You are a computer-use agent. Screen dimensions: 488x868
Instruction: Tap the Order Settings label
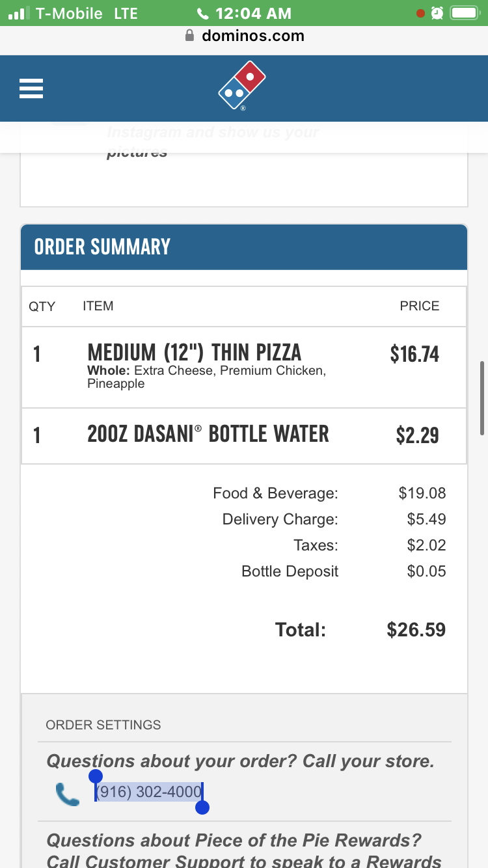tap(103, 725)
